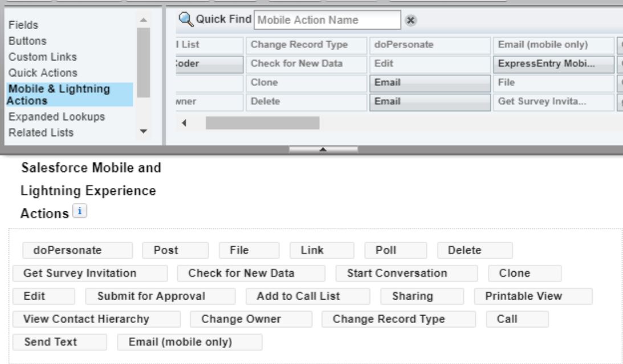Select Fields in the palette category list
The image size is (623, 364).
point(23,25)
